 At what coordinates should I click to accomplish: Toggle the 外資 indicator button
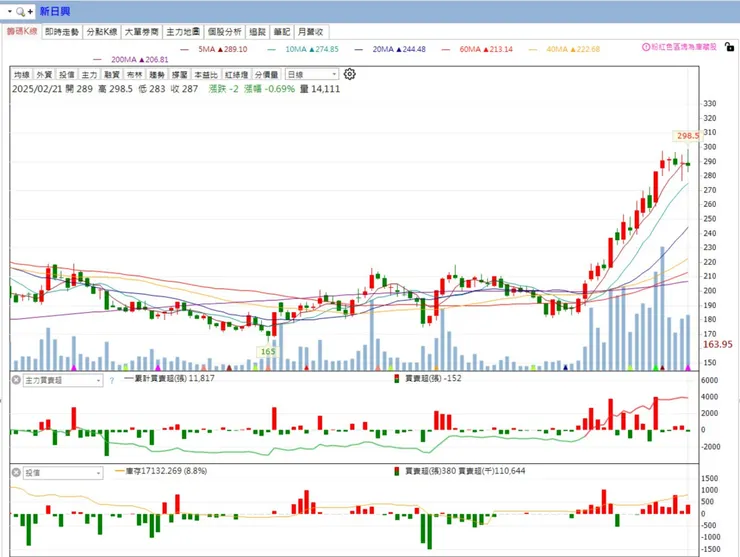point(44,75)
